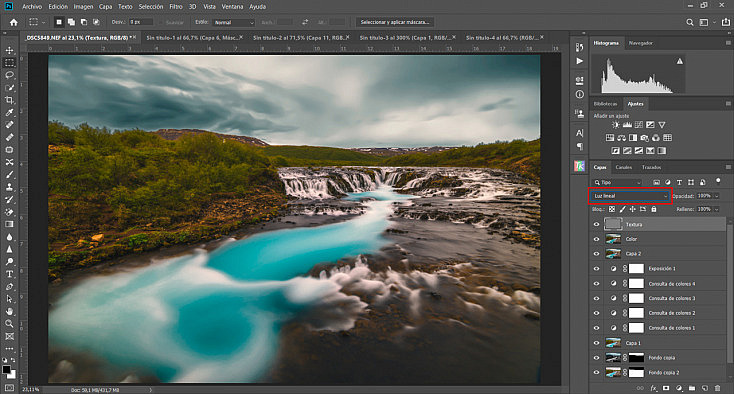Viewport: 734px width, 394px height.
Task: Open the Opacidad slider dropdown arrow
Action: [716, 196]
